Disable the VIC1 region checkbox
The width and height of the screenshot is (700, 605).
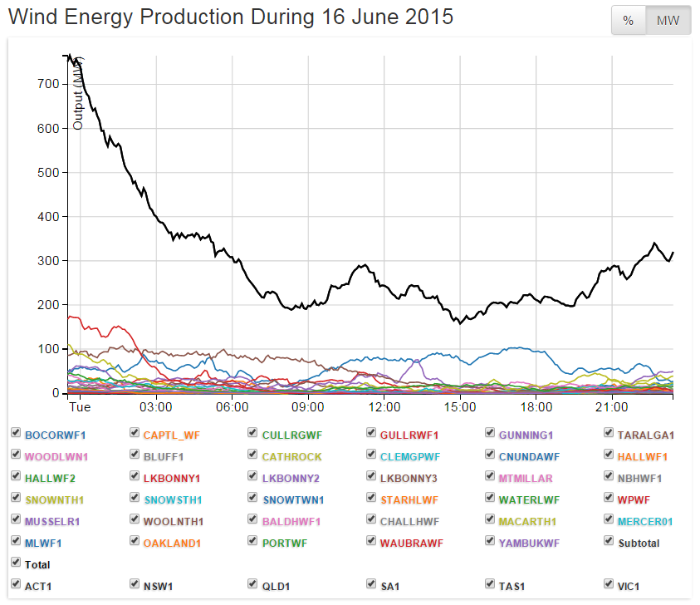[x=609, y=585]
